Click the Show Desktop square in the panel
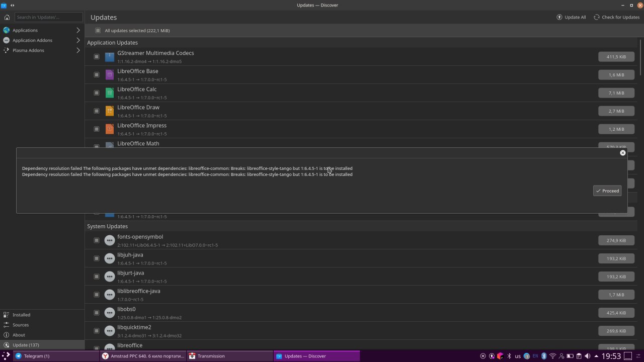This screenshot has width=644, height=362. tap(628, 356)
